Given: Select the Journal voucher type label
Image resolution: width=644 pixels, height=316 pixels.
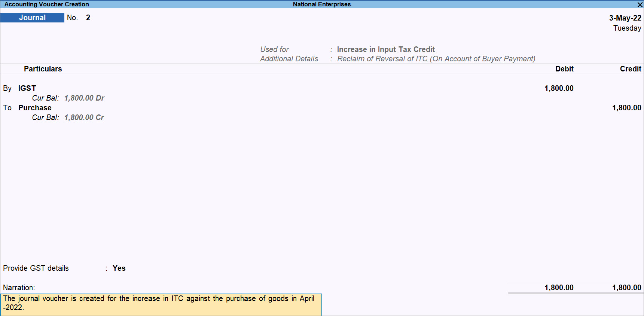Looking at the screenshot, I should [32, 18].
